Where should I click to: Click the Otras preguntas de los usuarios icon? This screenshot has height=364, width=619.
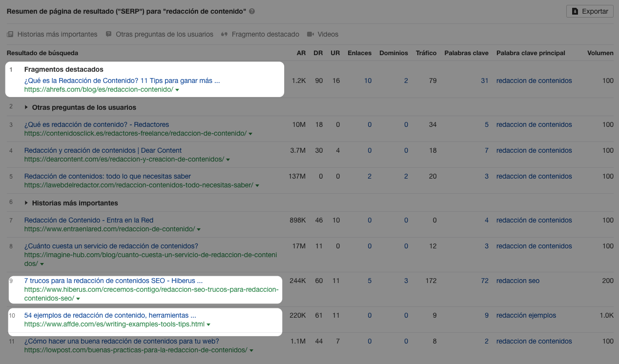(x=109, y=35)
